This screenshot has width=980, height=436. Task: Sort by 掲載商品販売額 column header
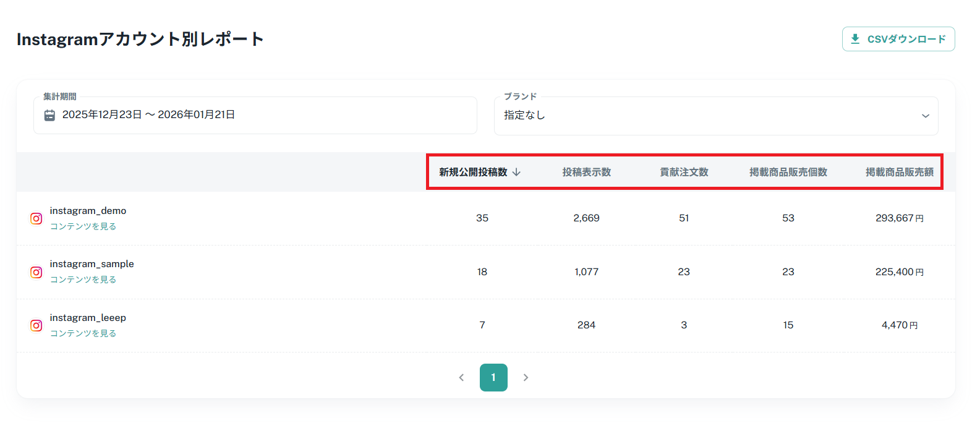click(x=899, y=172)
